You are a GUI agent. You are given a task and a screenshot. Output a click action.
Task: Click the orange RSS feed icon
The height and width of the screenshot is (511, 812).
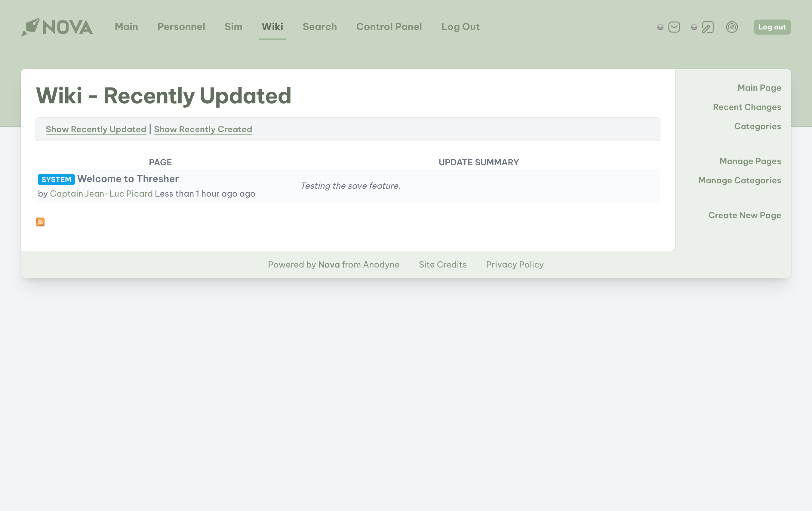[x=40, y=222]
